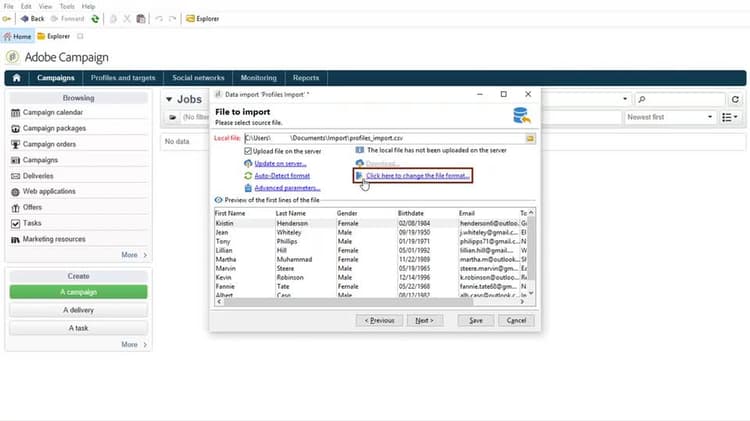Click the refresh icon in top toolbar
This screenshot has height=421, width=750.
(x=95, y=19)
